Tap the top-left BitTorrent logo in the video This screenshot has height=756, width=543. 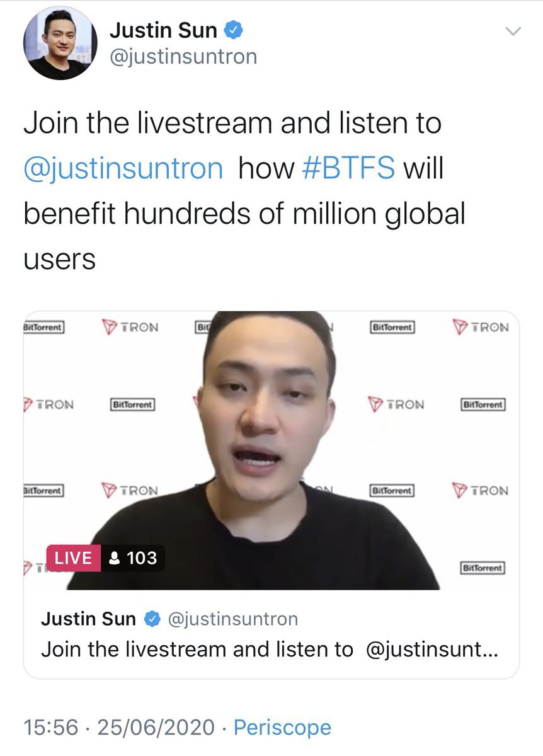[43, 328]
